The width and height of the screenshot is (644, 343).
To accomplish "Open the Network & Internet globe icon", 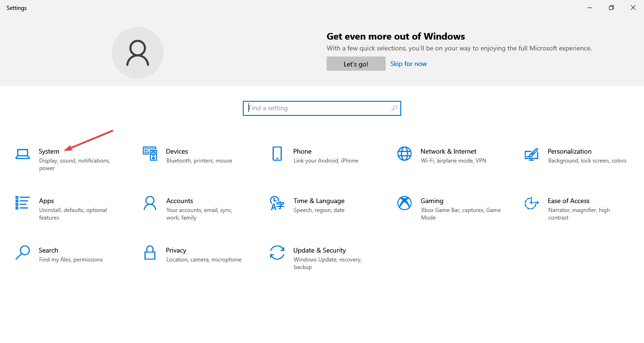I will pyautogui.click(x=405, y=154).
